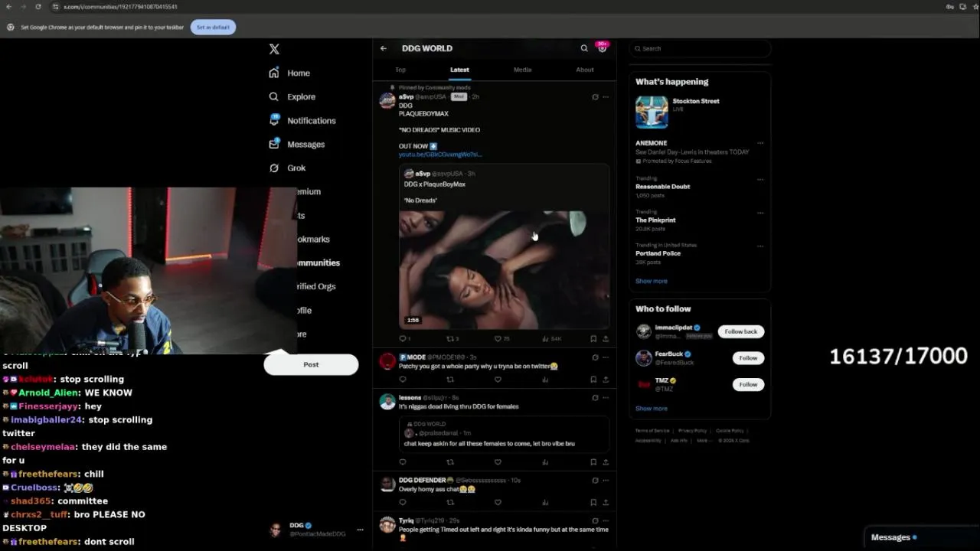
Task: Like the DDG DEFENDER post
Action: tap(498, 503)
